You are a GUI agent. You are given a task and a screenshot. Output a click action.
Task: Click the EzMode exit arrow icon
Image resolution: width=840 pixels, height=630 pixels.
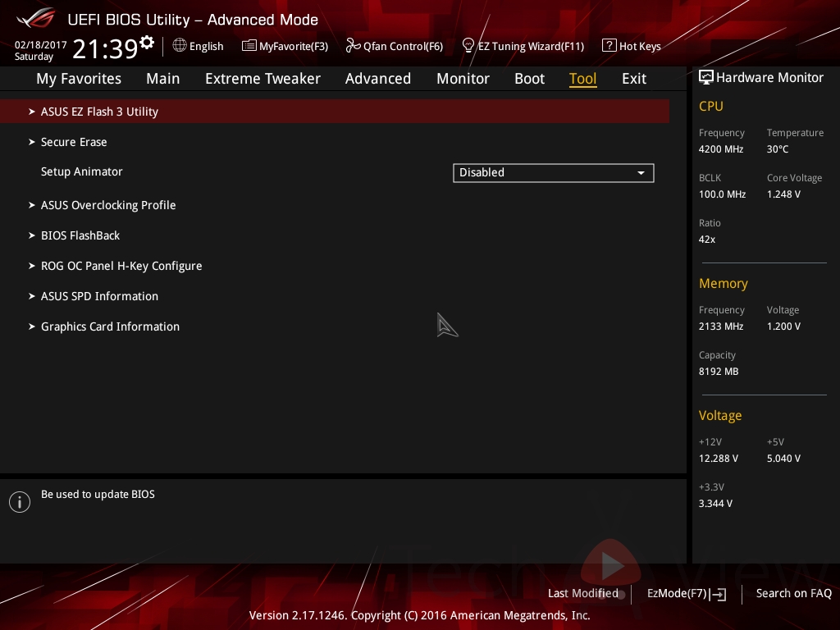pyautogui.click(x=719, y=594)
